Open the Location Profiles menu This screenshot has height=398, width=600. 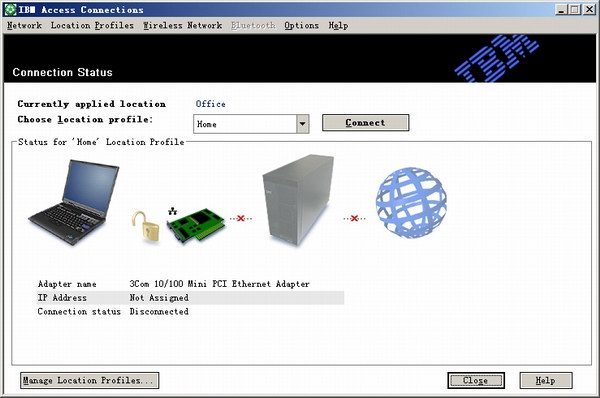[x=92, y=26]
